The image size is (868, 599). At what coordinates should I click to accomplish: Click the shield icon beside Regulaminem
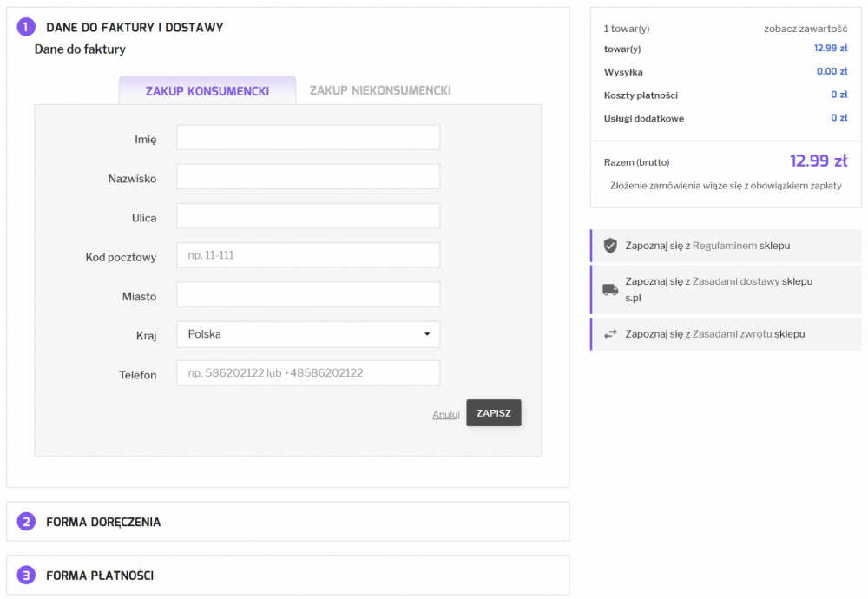[610, 246]
